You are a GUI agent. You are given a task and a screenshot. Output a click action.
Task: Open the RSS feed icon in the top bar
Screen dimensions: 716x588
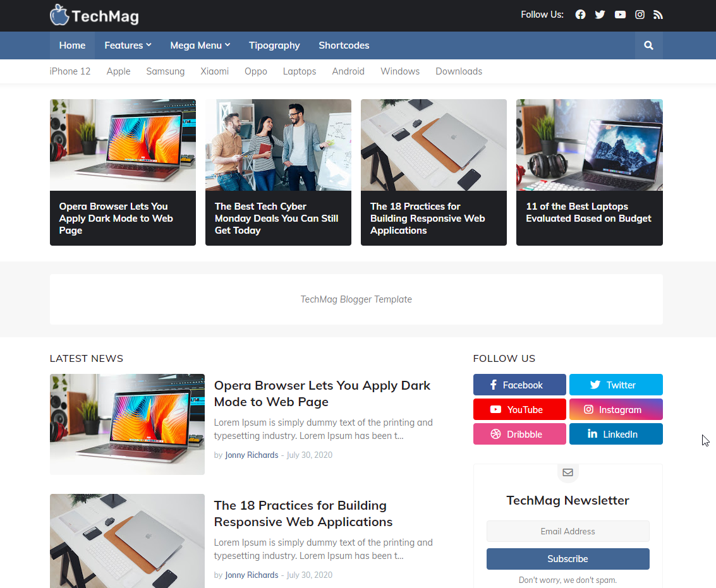click(658, 15)
